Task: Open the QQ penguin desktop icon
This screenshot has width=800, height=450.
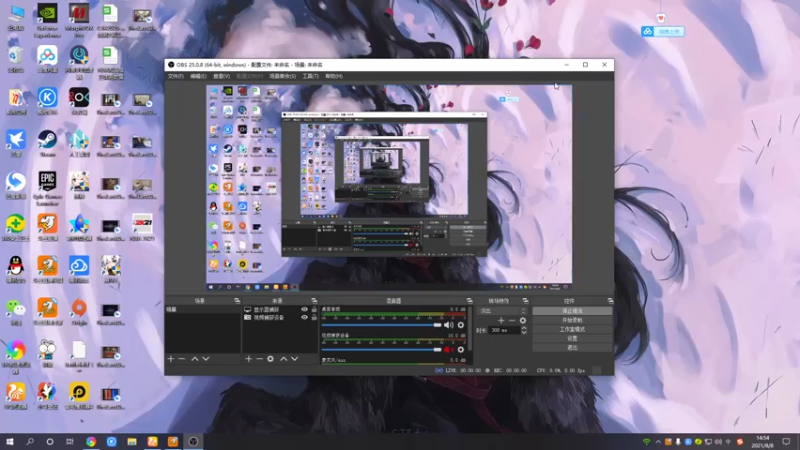Action: pos(16,269)
